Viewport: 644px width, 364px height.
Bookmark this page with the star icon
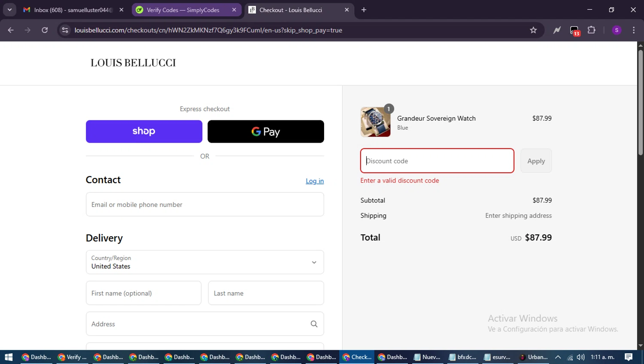[533, 30]
